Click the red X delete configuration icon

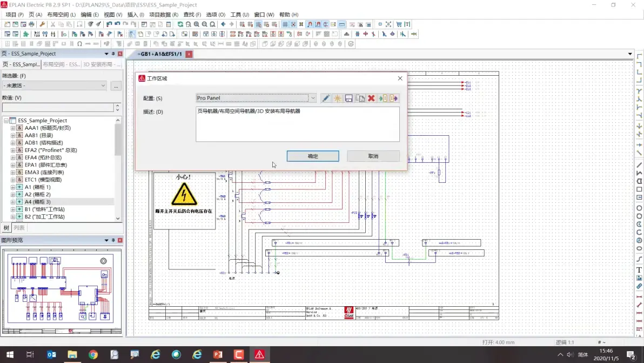[x=371, y=98]
